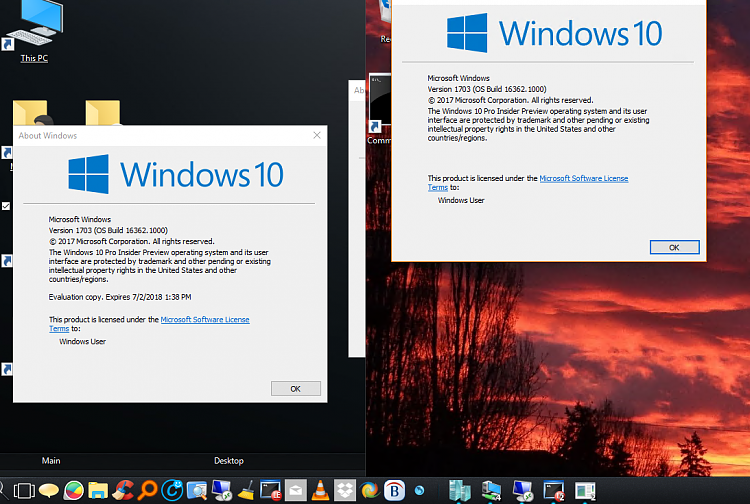Click Version 1703 text in the right dialog
750x504 pixels.
click(x=487, y=89)
